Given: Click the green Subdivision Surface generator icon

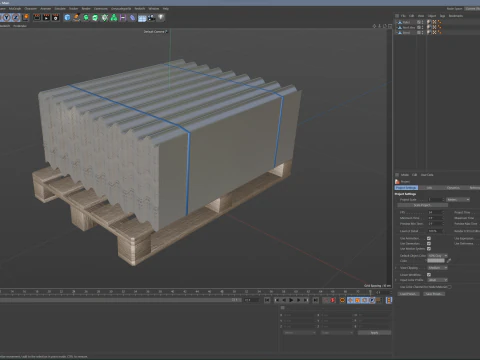Looking at the screenshot, I should click(86, 17).
